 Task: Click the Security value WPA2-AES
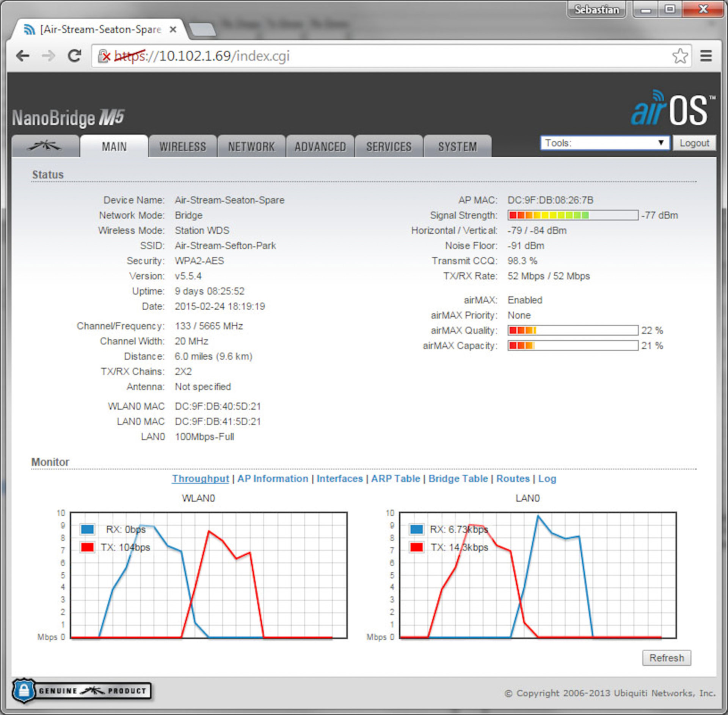(199, 261)
